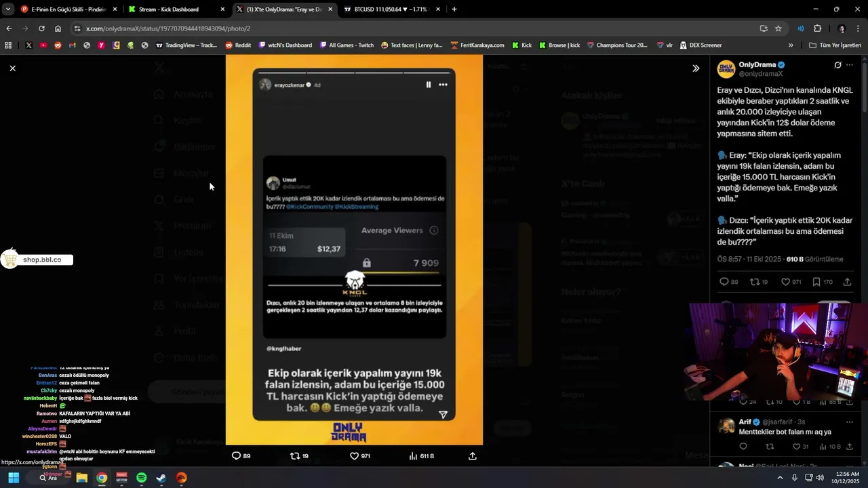868x488 pixels.
Task: Open File Explorer from taskbar
Action: (x=81, y=478)
